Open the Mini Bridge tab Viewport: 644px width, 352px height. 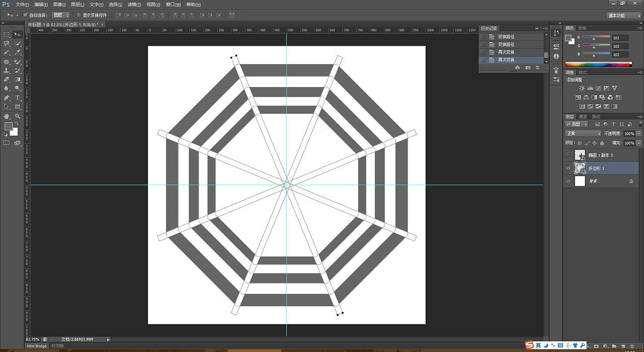click(x=37, y=346)
